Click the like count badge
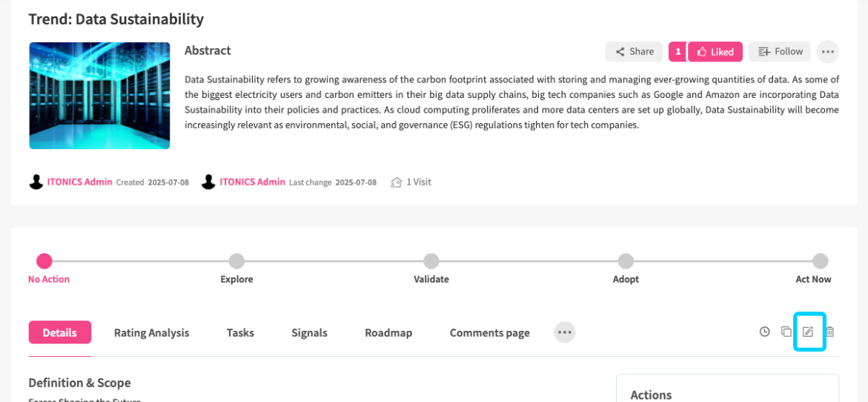 click(x=677, y=52)
